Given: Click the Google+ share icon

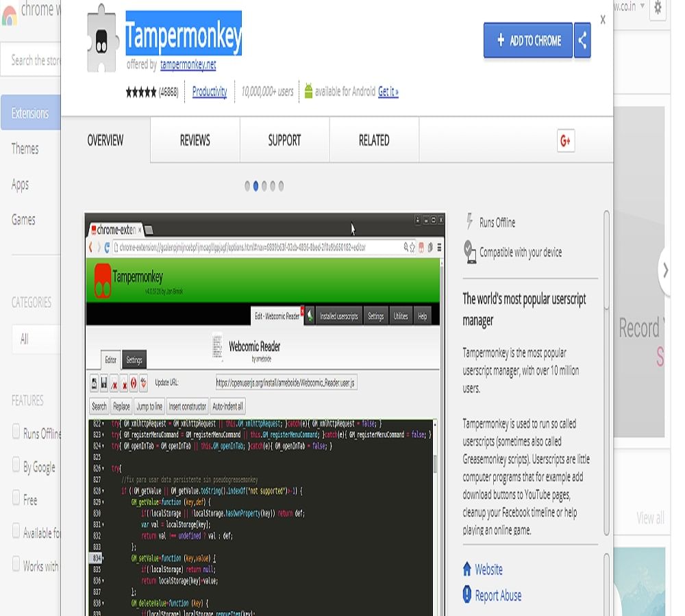Looking at the screenshot, I should tap(566, 140).
